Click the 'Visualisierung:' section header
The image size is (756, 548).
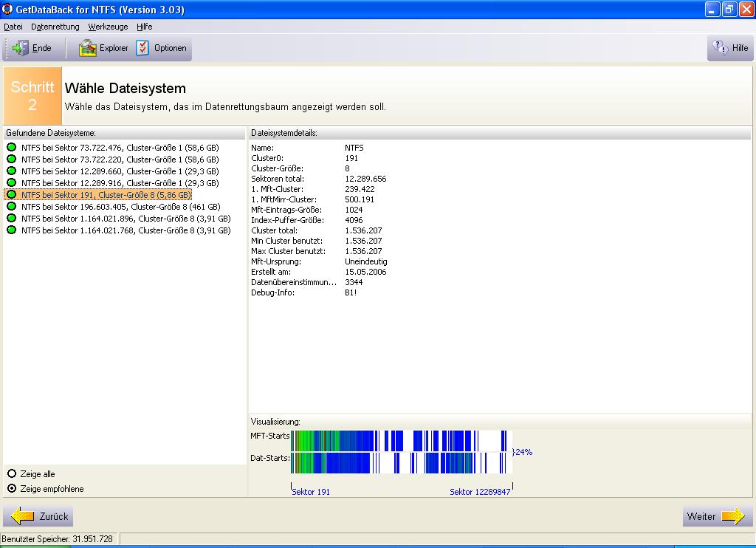click(275, 422)
